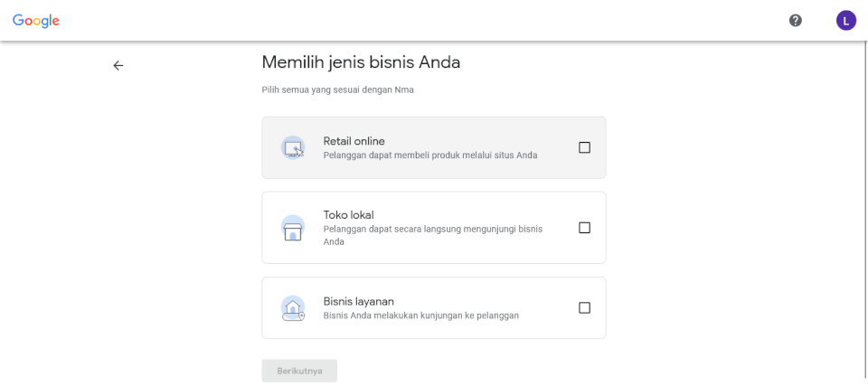Tick the Toko lokal checkbox
The width and height of the screenshot is (868, 386).
[584, 228]
